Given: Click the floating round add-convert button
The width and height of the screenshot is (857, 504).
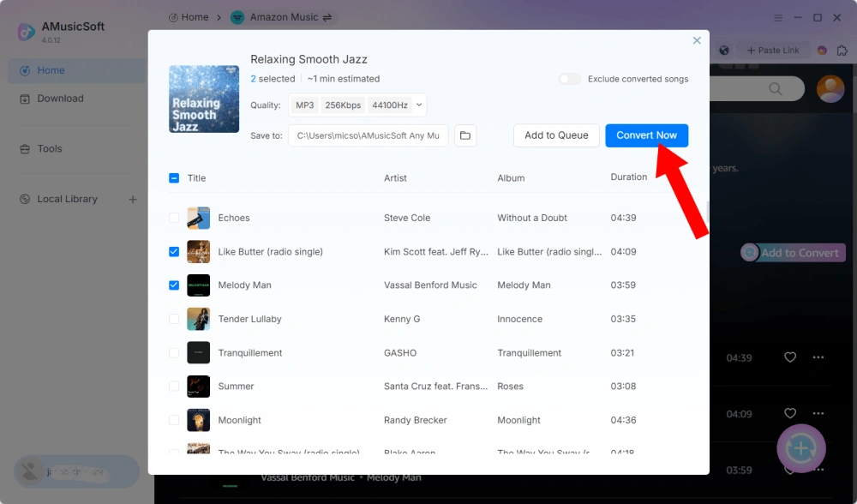Looking at the screenshot, I should (801, 448).
